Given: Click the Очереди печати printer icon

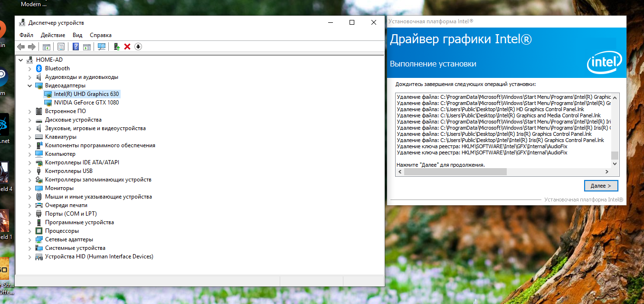Looking at the screenshot, I should point(39,205).
